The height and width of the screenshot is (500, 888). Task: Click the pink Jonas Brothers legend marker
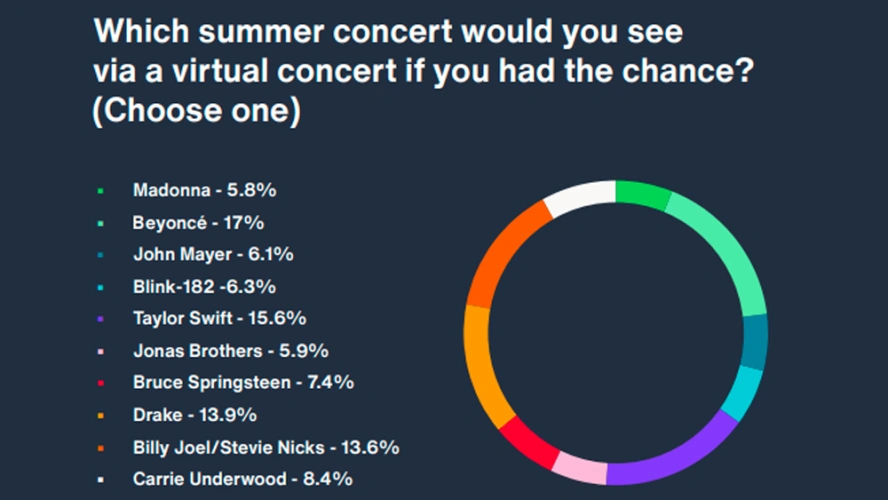point(100,351)
